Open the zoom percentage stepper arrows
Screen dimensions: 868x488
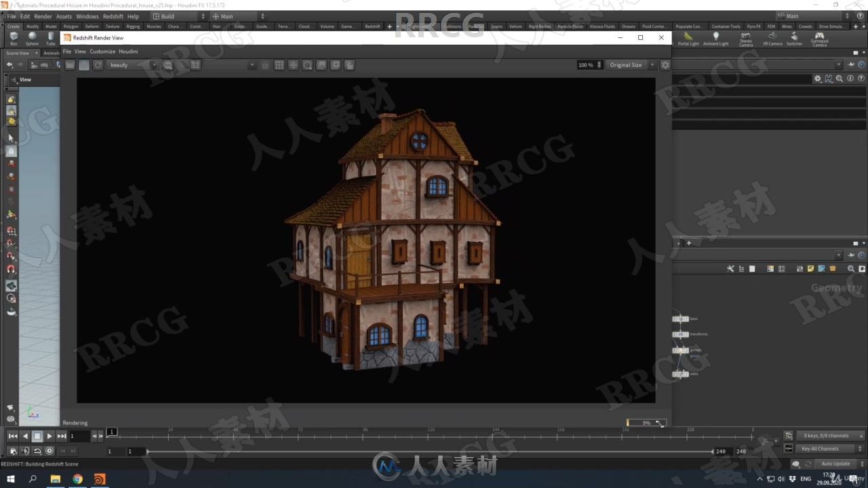(599, 65)
